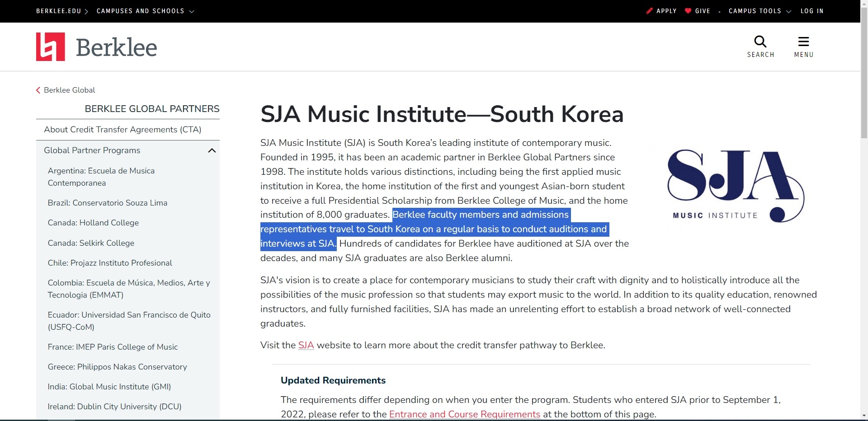Open Canada: Selkirk College
This screenshot has width=868, height=421.
click(91, 243)
